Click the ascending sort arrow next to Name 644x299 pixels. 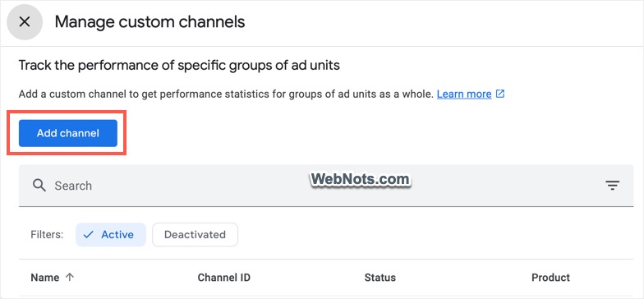69,278
